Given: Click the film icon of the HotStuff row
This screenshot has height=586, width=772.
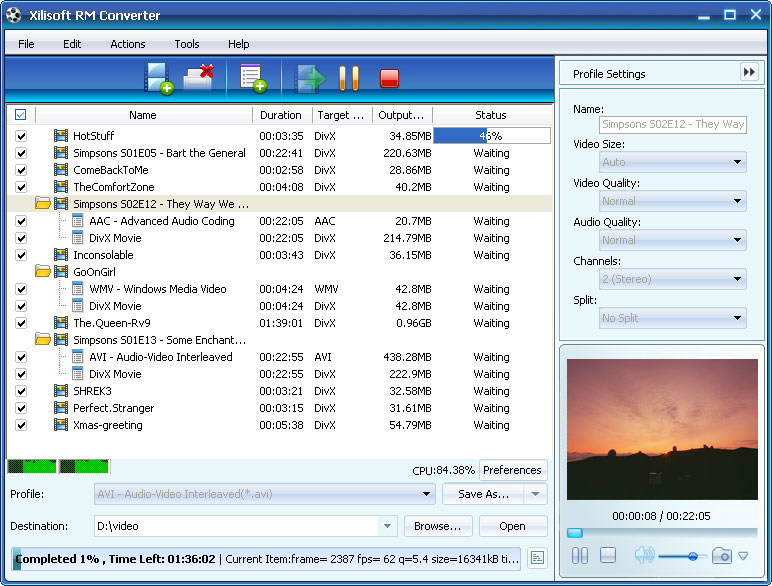Looking at the screenshot, I should coord(61,135).
